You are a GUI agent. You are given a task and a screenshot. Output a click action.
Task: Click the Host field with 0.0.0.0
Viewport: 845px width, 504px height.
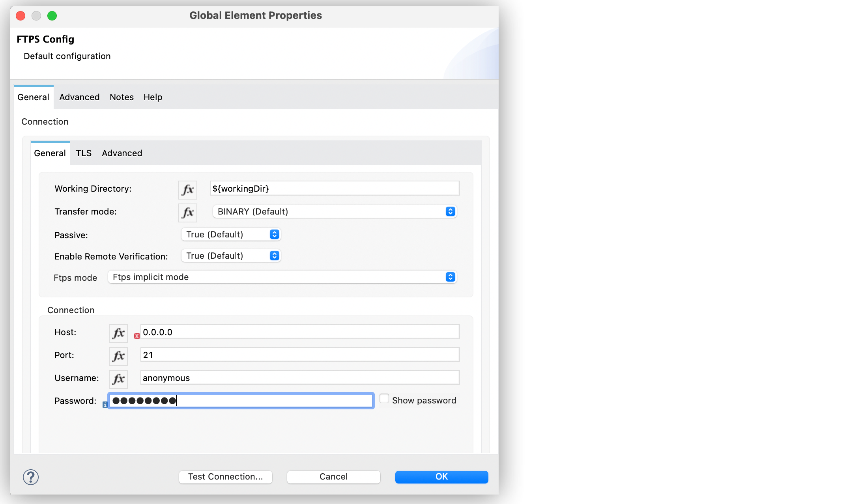click(300, 332)
